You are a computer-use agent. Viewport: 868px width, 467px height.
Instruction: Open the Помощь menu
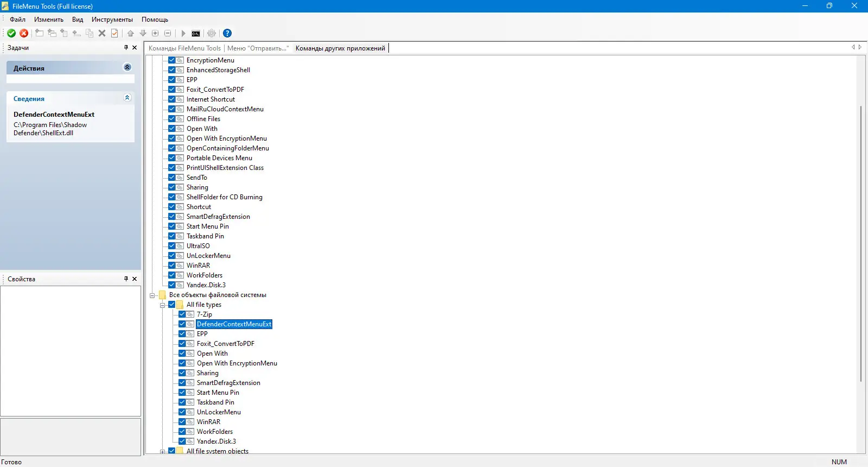(x=155, y=20)
